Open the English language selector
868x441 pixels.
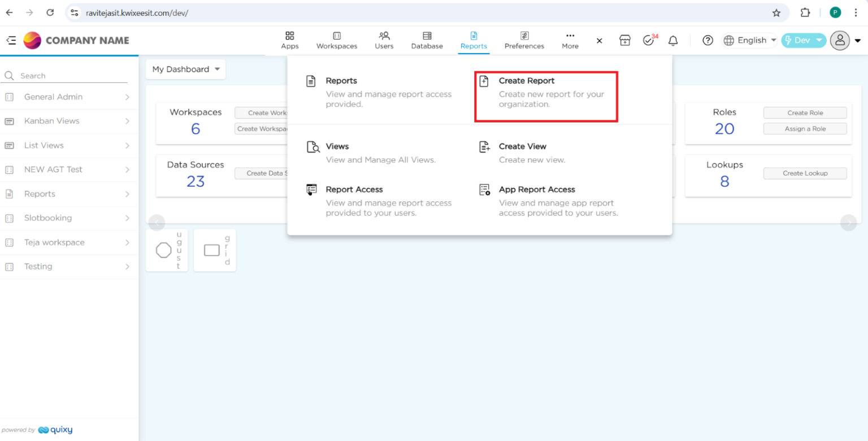(x=749, y=40)
